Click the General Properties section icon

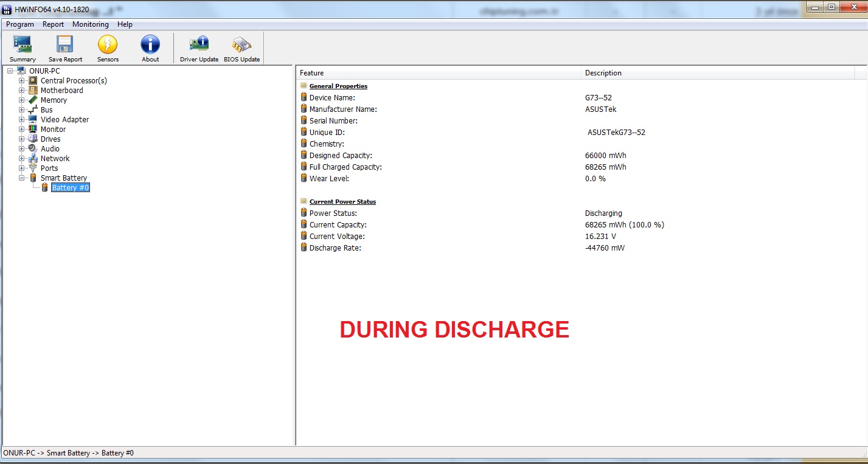304,86
